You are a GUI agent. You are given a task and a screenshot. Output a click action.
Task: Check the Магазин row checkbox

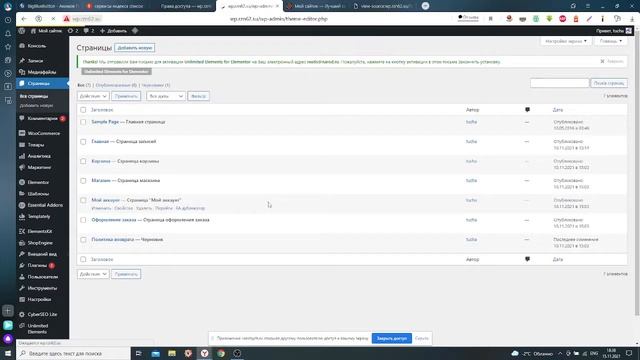point(83,180)
